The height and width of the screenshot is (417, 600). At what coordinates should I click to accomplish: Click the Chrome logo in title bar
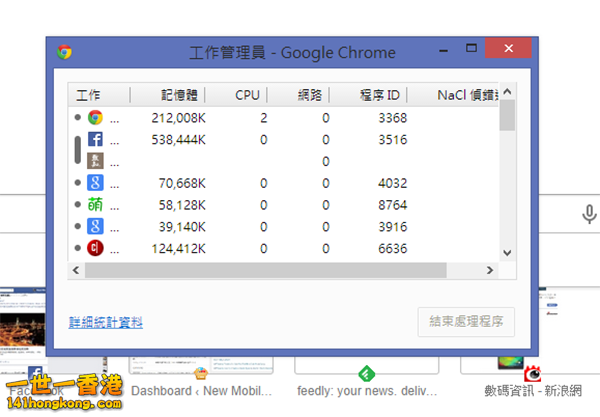pyautogui.click(x=64, y=52)
